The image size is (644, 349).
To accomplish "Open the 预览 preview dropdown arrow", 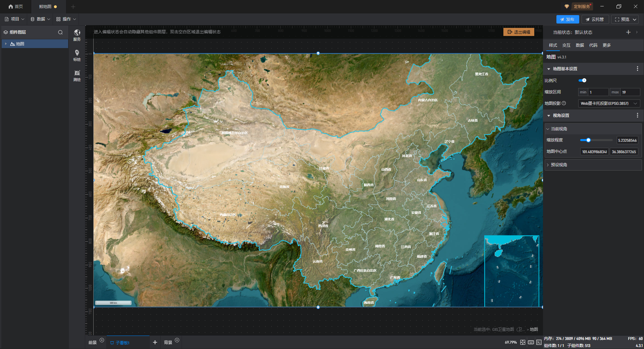I will [x=635, y=19].
